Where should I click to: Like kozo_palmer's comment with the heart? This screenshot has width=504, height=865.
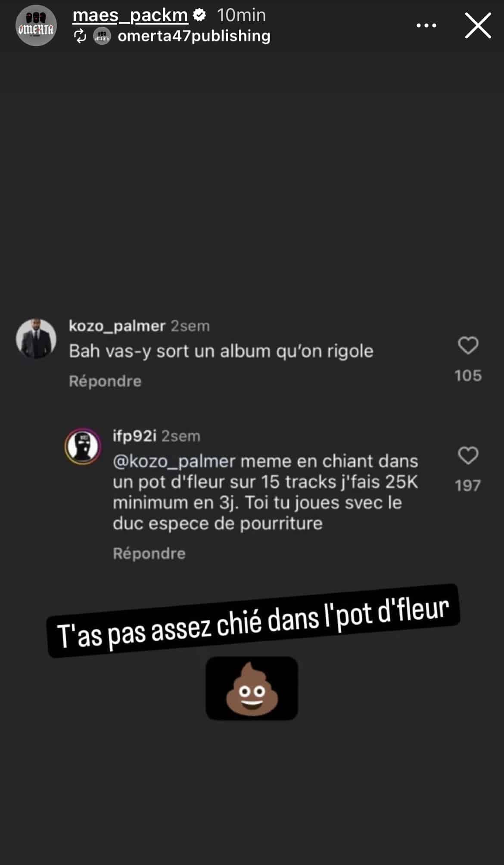pyautogui.click(x=468, y=346)
